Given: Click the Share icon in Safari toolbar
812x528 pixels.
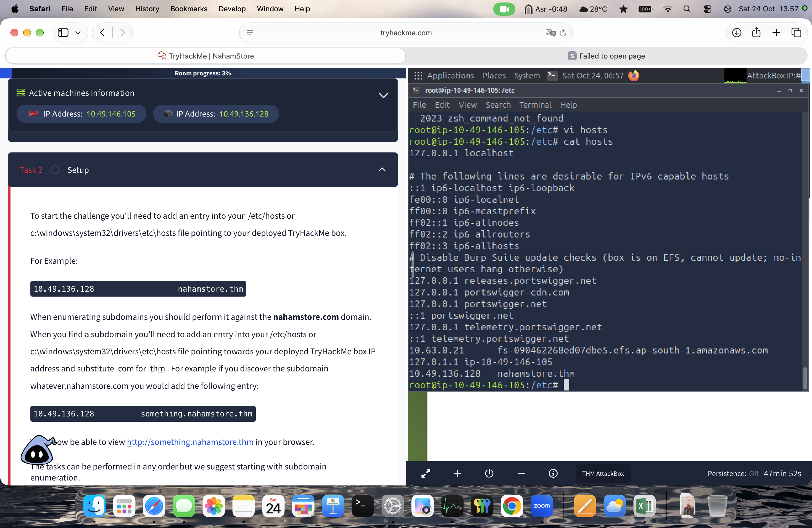Looking at the screenshot, I should (756, 32).
